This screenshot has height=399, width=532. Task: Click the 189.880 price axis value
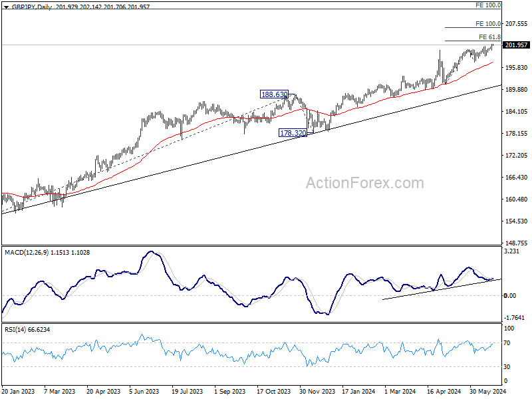pyautogui.click(x=517, y=90)
